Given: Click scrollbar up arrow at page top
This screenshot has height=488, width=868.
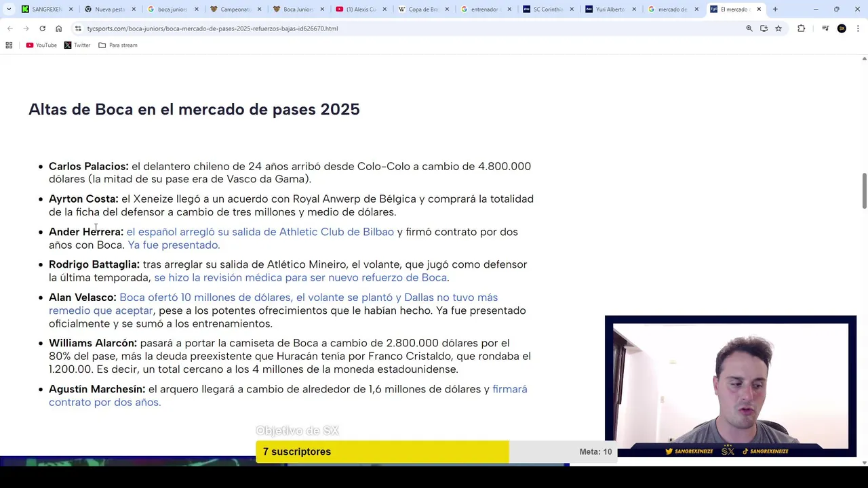Looking at the screenshot, I should click(x=864, y=59).
